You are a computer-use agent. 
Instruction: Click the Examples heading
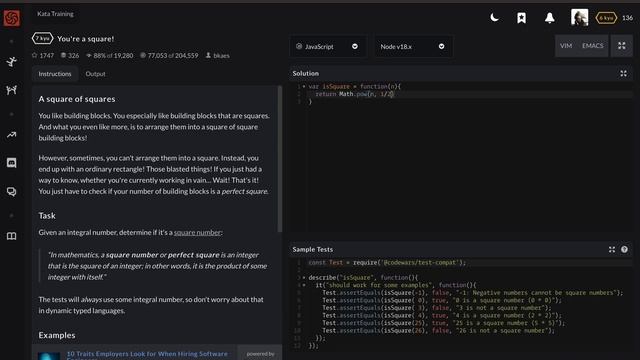(x=57, y=335)
